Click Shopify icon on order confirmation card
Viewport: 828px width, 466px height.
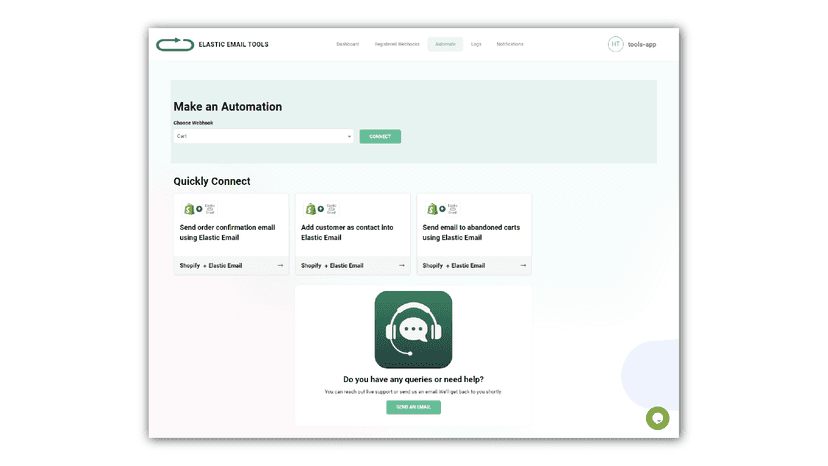[x=189, y=209]
